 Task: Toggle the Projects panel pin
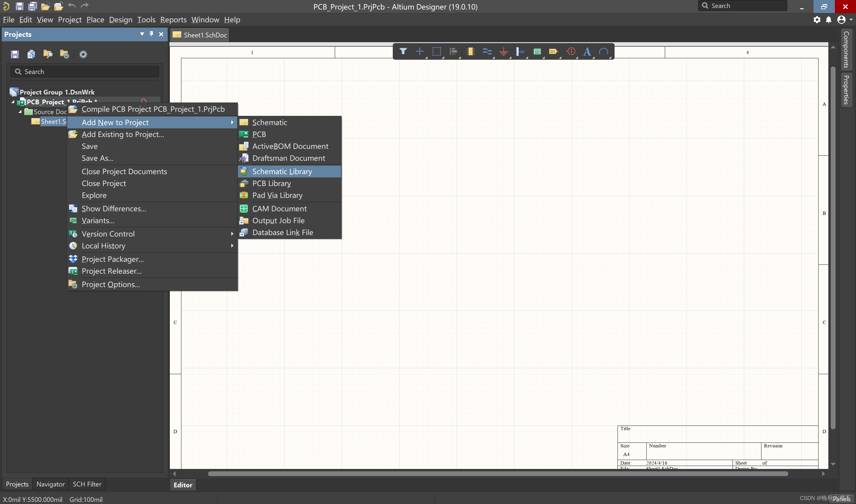point(151,34)
